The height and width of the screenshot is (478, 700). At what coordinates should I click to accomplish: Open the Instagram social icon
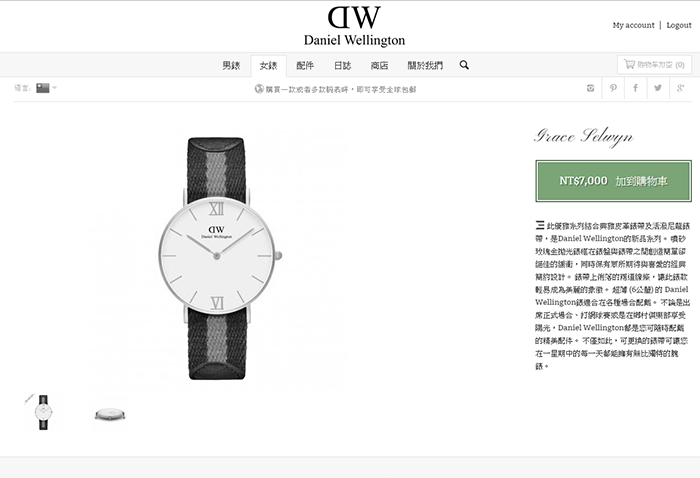pyautogui.click(x=590, y=88)
